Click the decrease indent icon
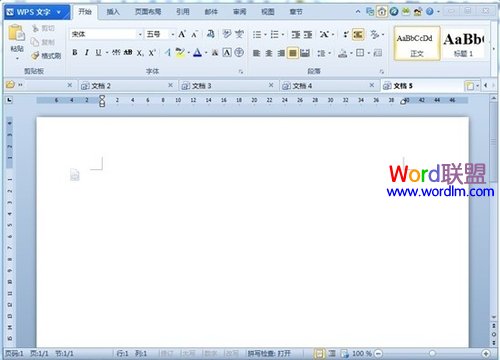Image resolution: width=500 pixels, height=360 pixels. [296, 34]
